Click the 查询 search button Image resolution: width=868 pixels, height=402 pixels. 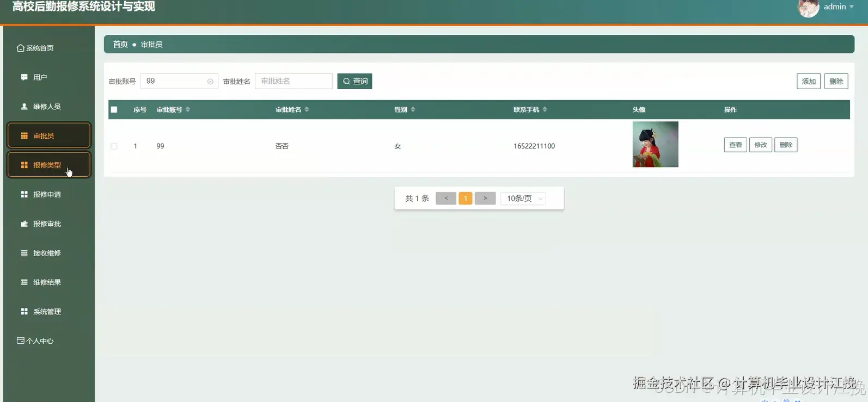coord(354,81)
